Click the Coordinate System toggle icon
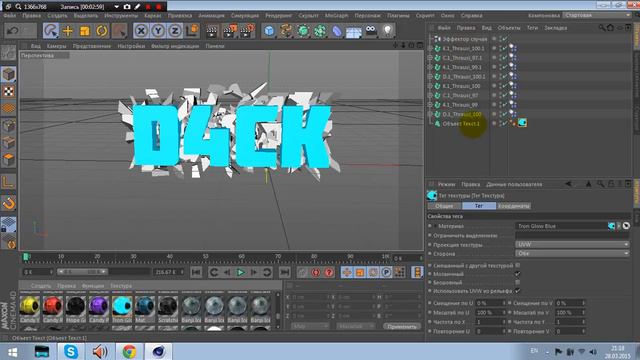The image size is (640, 360). [x=192, y=31]
